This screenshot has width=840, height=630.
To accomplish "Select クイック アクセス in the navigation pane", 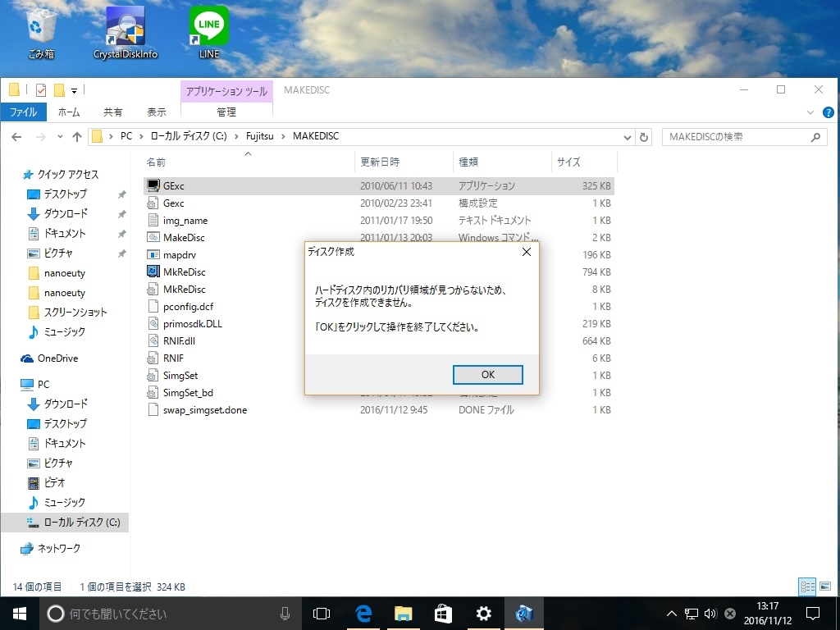I will pyautogui.click(x=61, y=174).
